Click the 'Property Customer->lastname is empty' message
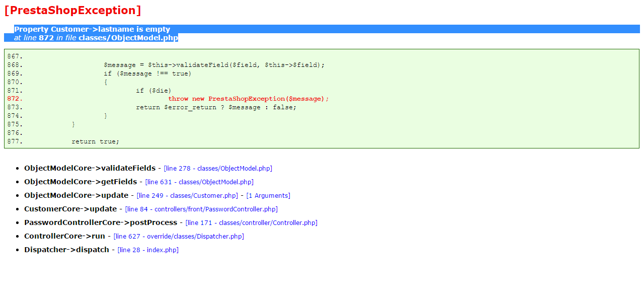This screenshot has width=644, height=302. [92, 29]
